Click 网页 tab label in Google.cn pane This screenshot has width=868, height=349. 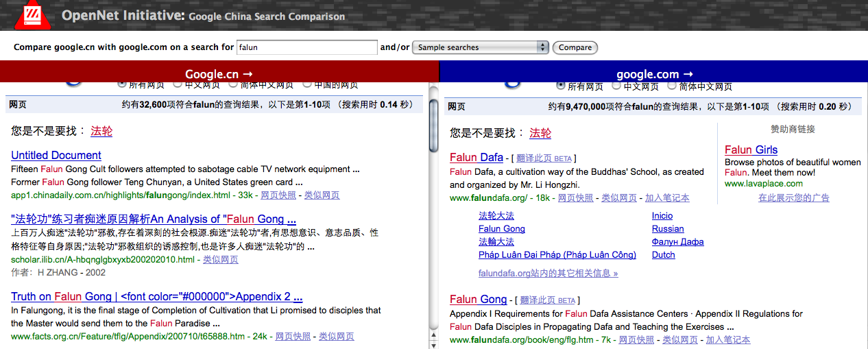(x=17, y=106)
